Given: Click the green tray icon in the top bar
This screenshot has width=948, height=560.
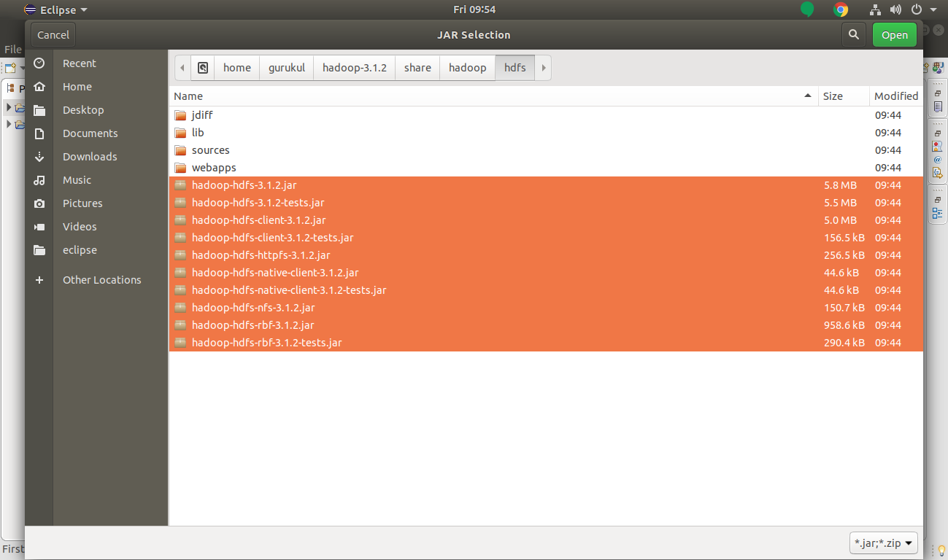Looking at the screenshot, I should click(807, 9).
